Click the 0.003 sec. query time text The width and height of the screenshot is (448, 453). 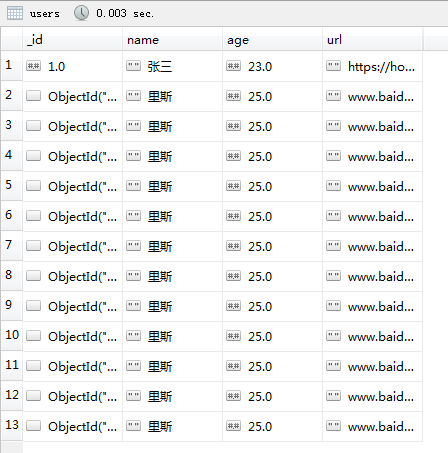pyautogui.click(x=125, y=13)
